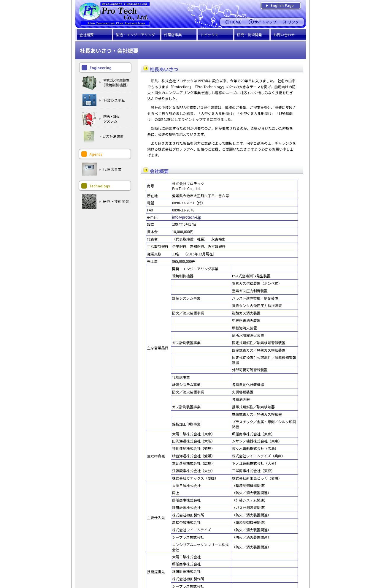Image resolution: width=381 pixels, height=588 pixels.
Task: Click ムサシノ機器株式会社（東京） customer cell
Action: click(264, 441)
